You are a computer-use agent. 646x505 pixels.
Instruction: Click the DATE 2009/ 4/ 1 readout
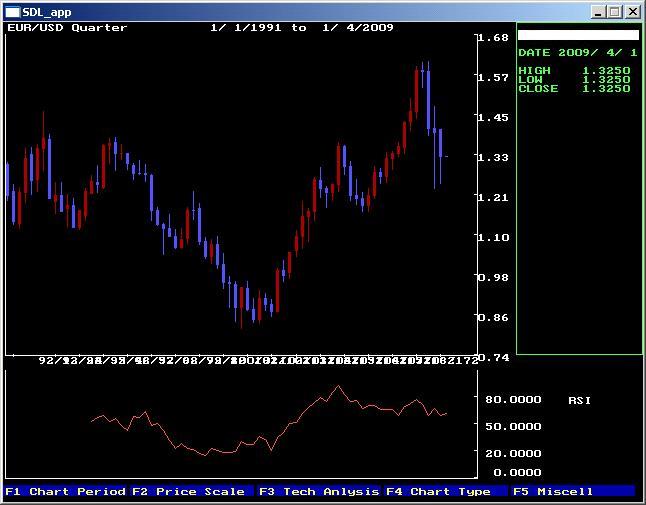pyautogui.click(x=578, y=53)
